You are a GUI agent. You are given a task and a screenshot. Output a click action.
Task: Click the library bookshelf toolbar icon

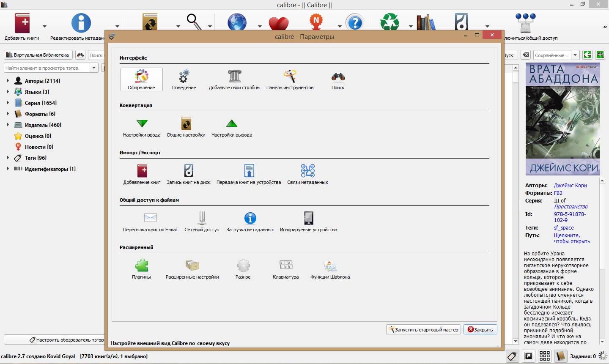pyautogui.click(x=425, y=22)
